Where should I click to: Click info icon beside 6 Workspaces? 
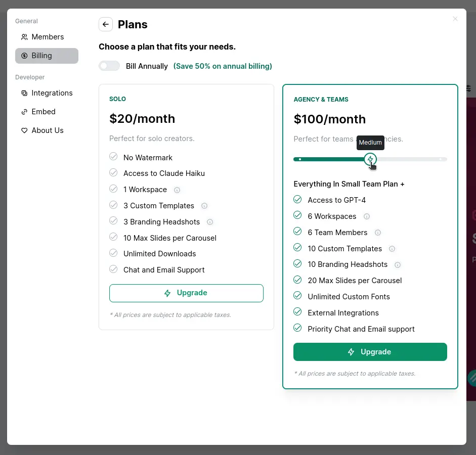[x=367, y=216]
